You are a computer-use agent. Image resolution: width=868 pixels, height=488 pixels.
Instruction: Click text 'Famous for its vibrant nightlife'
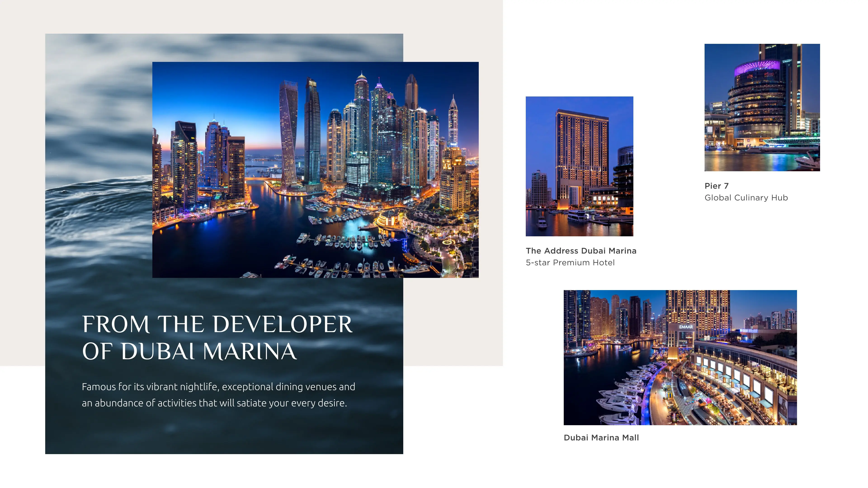click(x=150, y=387)
